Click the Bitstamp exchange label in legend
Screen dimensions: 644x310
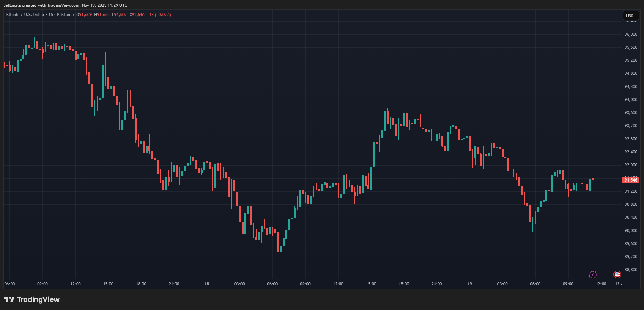click(x=65, y=15)
